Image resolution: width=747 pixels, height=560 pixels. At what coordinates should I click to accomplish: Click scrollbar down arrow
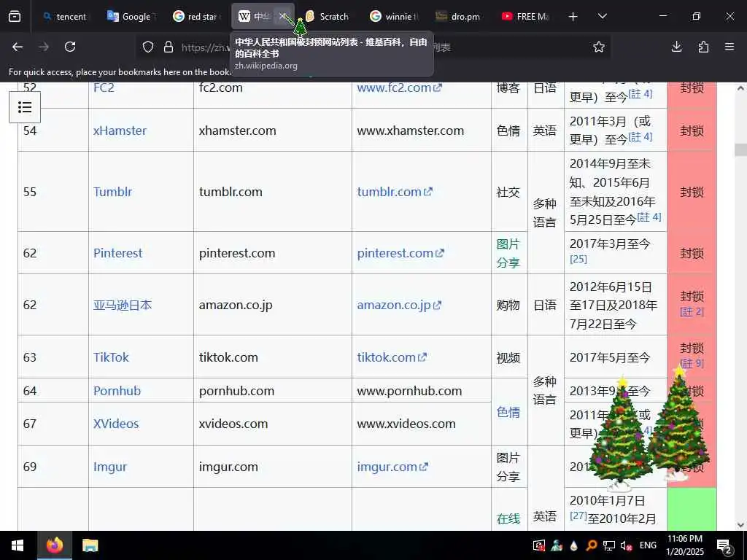point(740,525)
